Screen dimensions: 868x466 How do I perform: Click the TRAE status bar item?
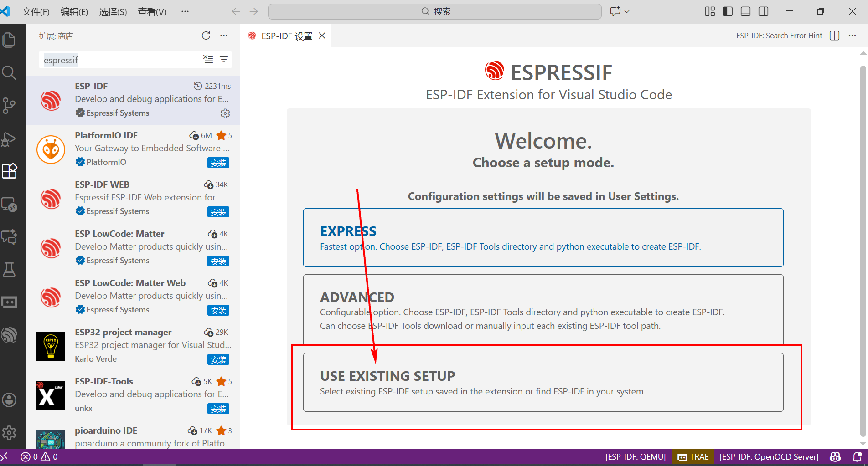pos(693,456)
